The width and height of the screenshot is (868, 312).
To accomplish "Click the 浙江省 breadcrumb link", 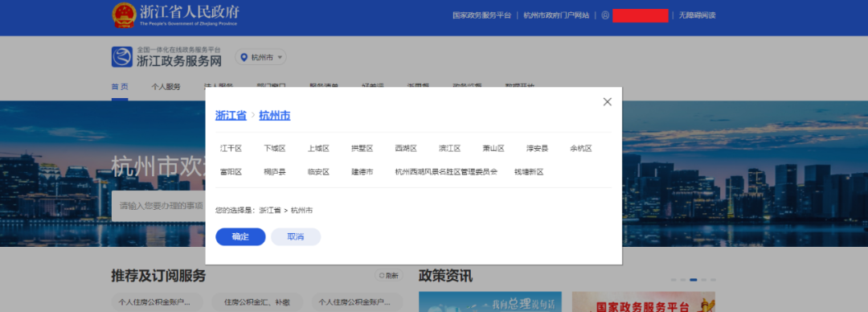I will click(231, 115).
